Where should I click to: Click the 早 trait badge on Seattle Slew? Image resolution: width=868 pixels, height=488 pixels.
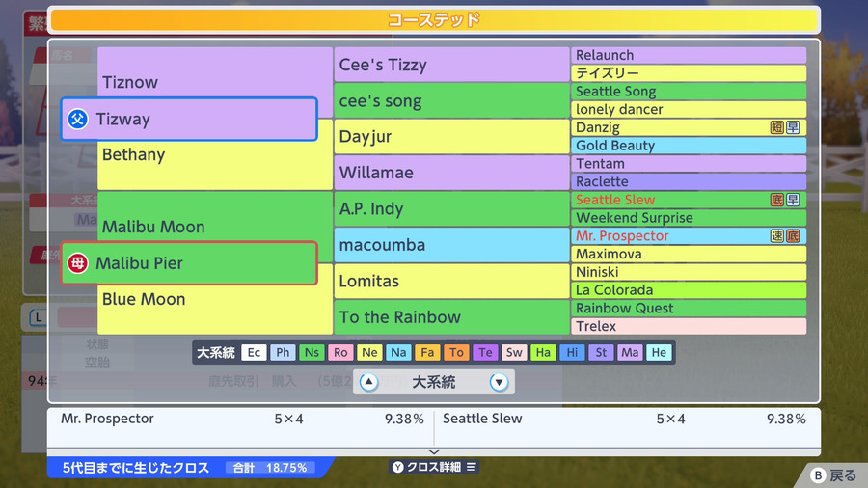pos(793,200)
